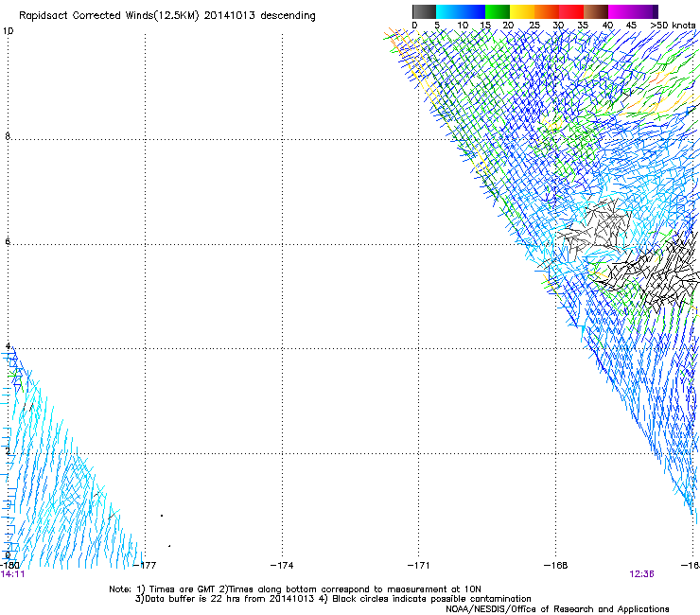Click the latitude label '6'
Screen dimensions: 700x615
8,241
